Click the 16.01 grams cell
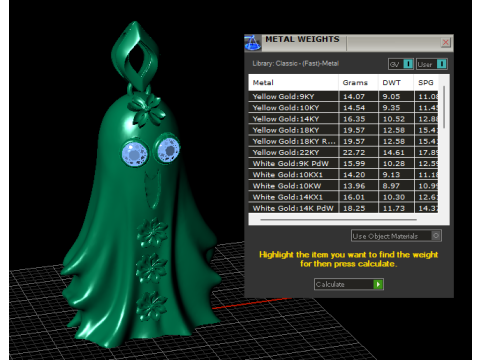 tap(358, 197)
